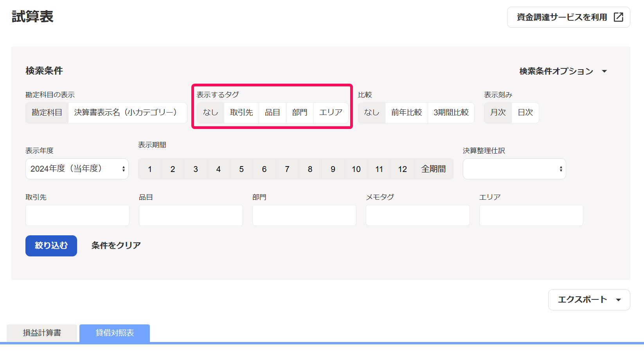Select month 11 in 表示期間

[x=379, y=169]
